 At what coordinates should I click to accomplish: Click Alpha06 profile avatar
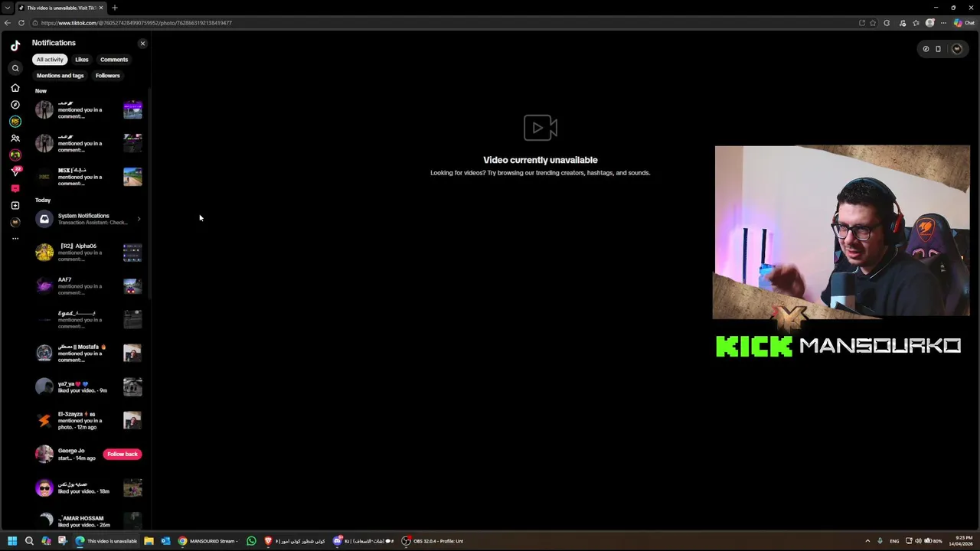pos(44,253)
